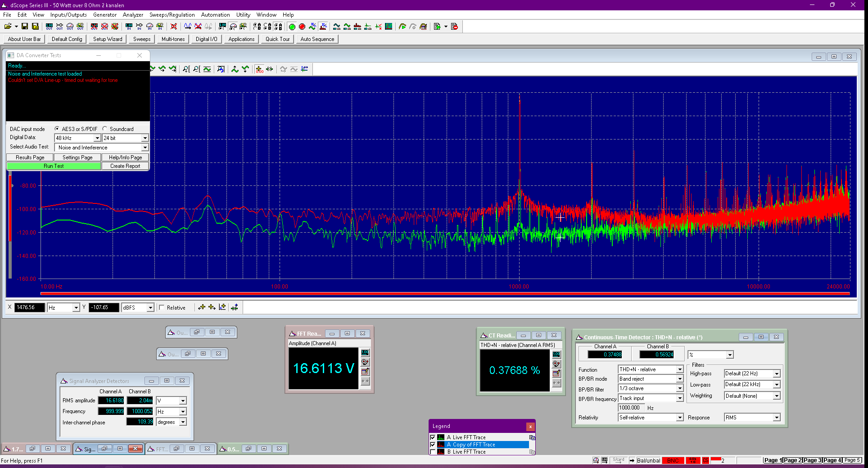Open the Weighting Default (None) dropdown
Screen dimensions: 868x468
[777, 396]
